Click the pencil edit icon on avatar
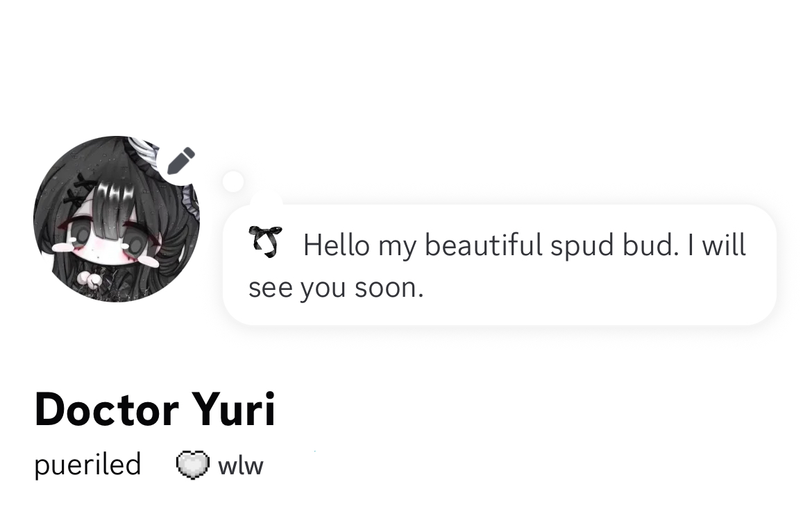This screenshot has height=509, width=812. coord(180,161)
